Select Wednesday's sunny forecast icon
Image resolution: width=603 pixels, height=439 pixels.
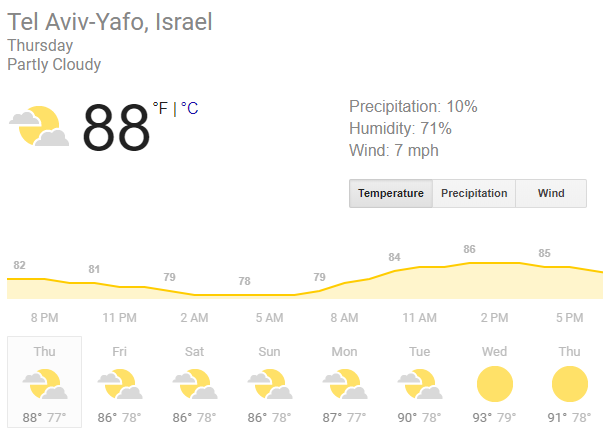[x=495, y=384]
